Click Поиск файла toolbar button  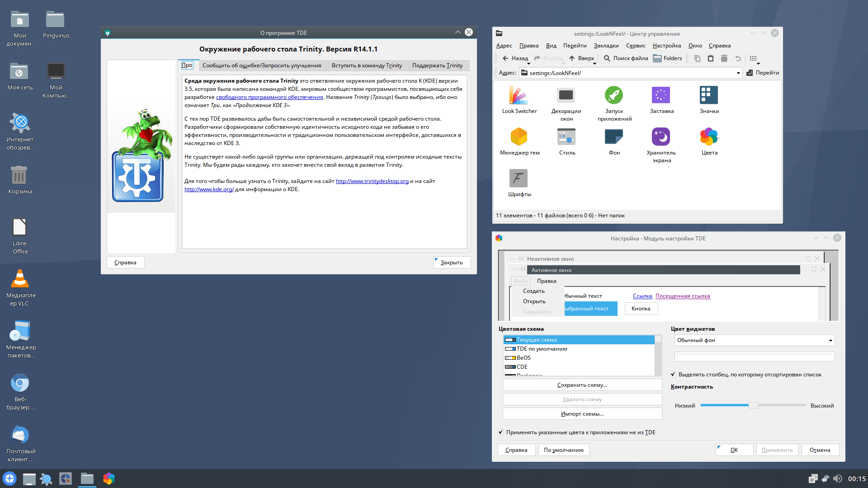pyautogui.click(x=626, y=58)
